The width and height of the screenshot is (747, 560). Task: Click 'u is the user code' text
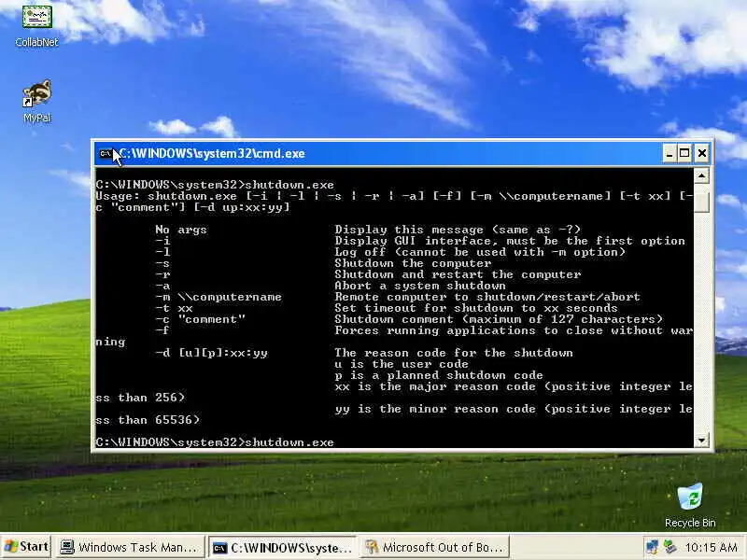pyautogui.click(x=402, y=364)
